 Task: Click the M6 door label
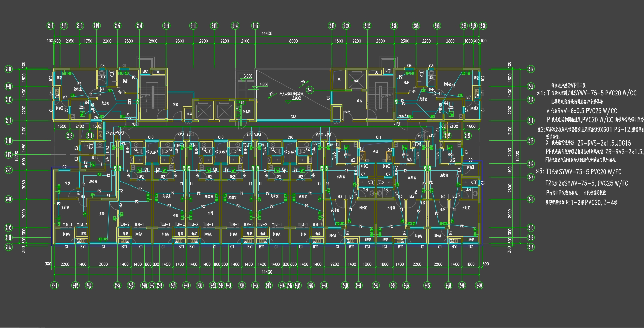point(460,170)
